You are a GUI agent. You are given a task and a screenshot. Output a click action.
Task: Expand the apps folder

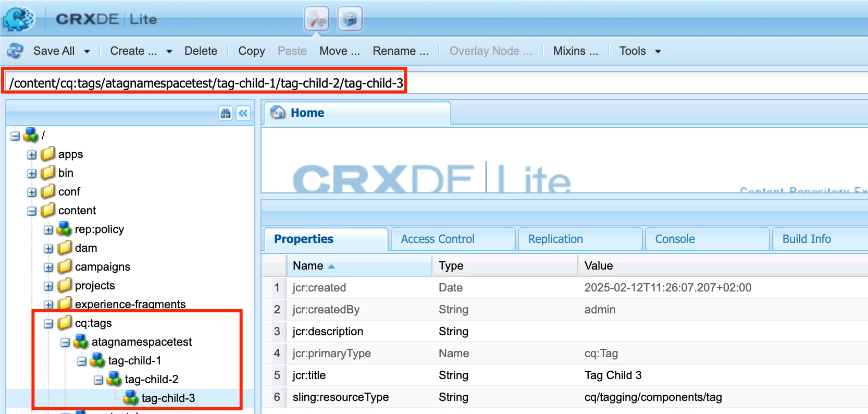32,155
